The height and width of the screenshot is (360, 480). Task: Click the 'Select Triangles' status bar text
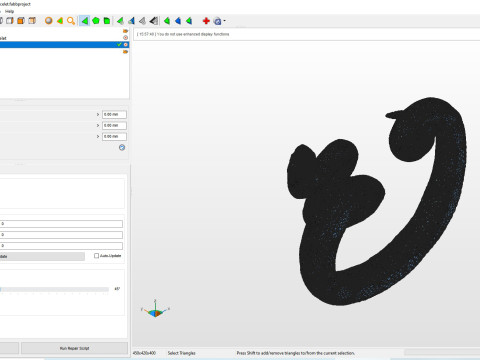181,353
